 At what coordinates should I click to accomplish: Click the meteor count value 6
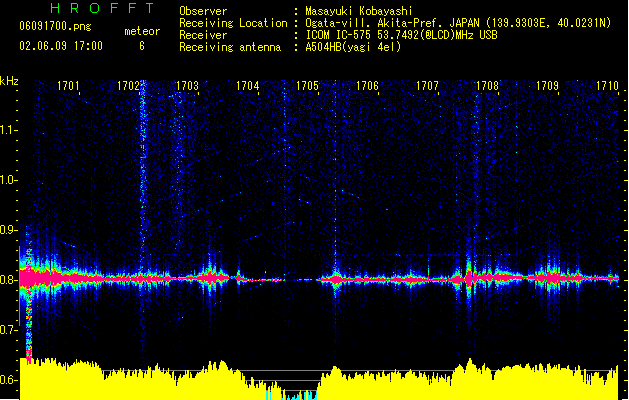tap(142, 46)
